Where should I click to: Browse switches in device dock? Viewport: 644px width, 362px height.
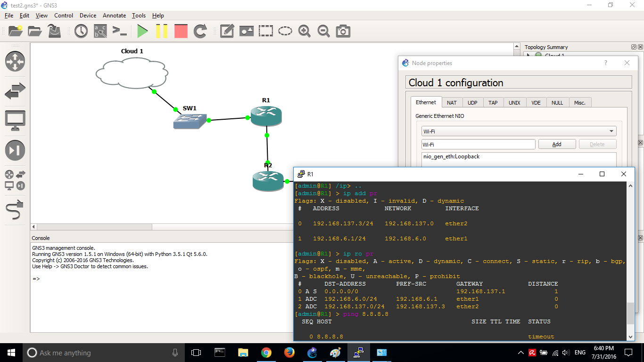(x=15, y=91)
